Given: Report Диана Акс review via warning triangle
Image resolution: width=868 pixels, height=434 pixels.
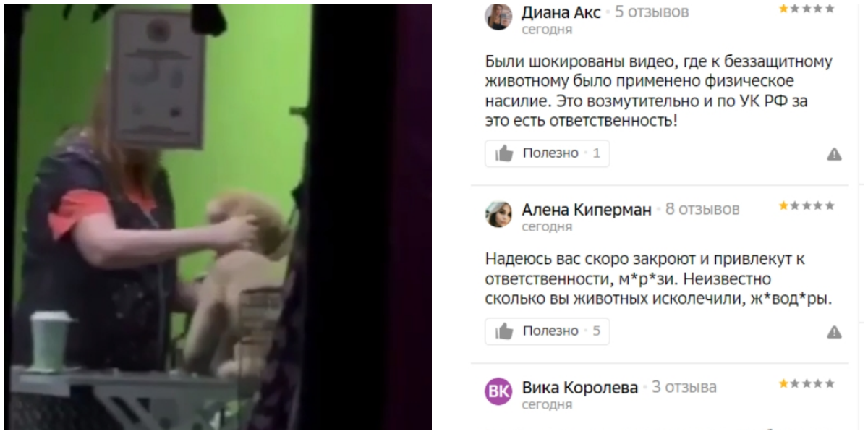Looking at the screenshot, I should pyautogui.click(x=834, y=154).
